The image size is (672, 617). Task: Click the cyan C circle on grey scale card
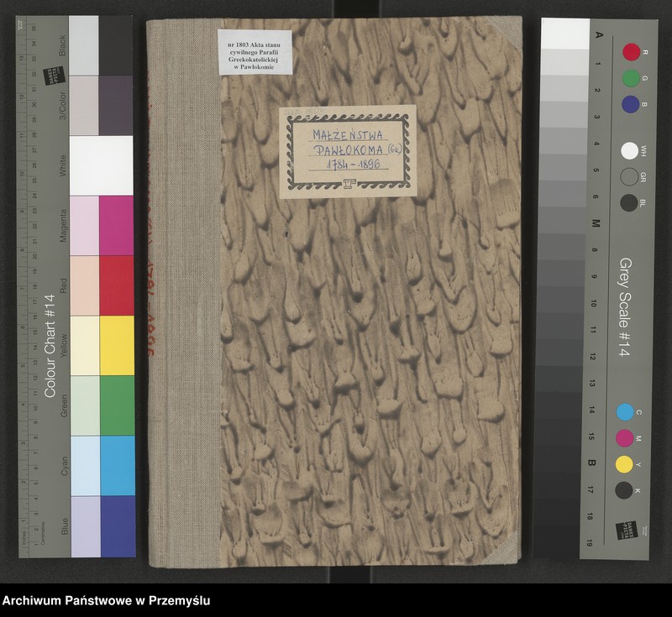pos(624,412)
